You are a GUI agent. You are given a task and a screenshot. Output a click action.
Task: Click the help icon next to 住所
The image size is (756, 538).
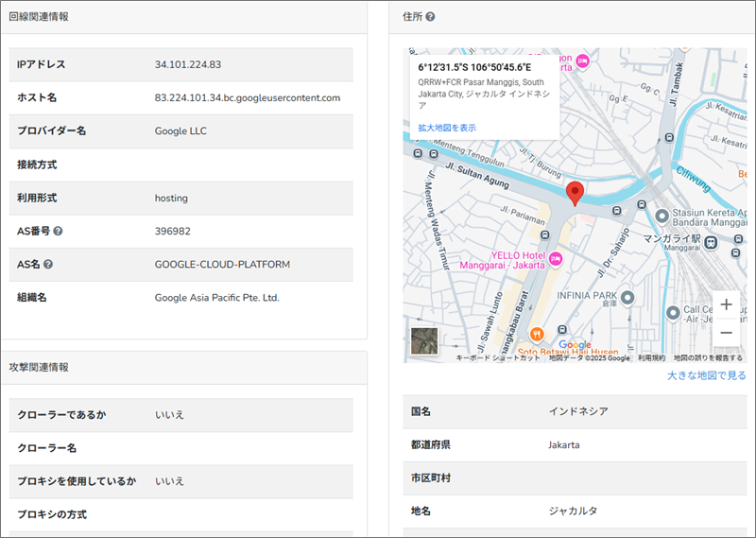[x=430, y=17]
